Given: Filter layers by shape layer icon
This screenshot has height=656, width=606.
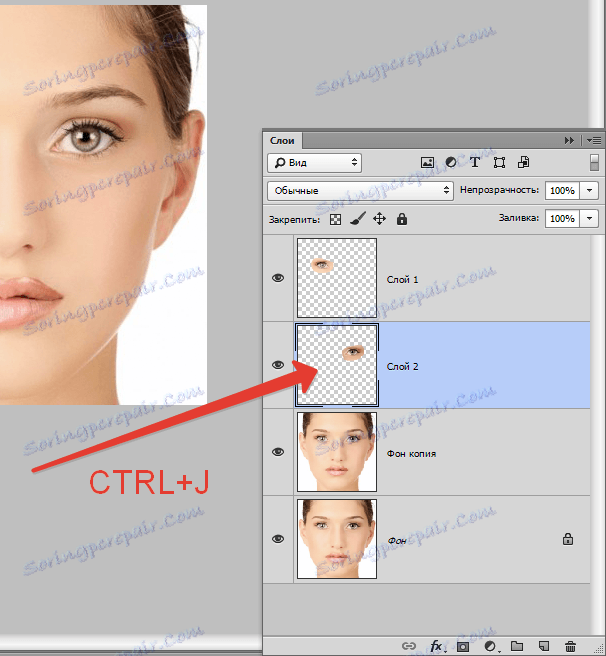Looking at the screenshot, I should coord(499,162).
